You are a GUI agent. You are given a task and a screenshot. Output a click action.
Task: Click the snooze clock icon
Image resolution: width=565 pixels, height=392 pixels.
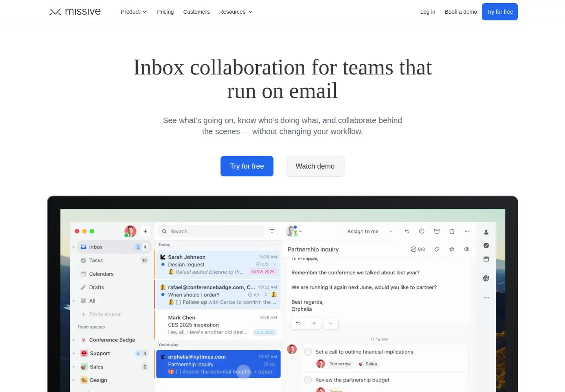coord(422,231)
